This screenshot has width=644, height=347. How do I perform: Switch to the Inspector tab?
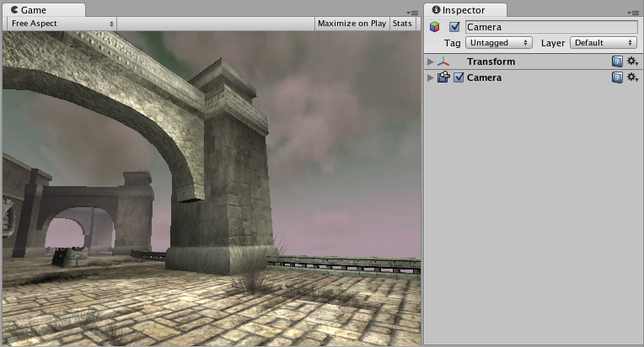(464, 10)
